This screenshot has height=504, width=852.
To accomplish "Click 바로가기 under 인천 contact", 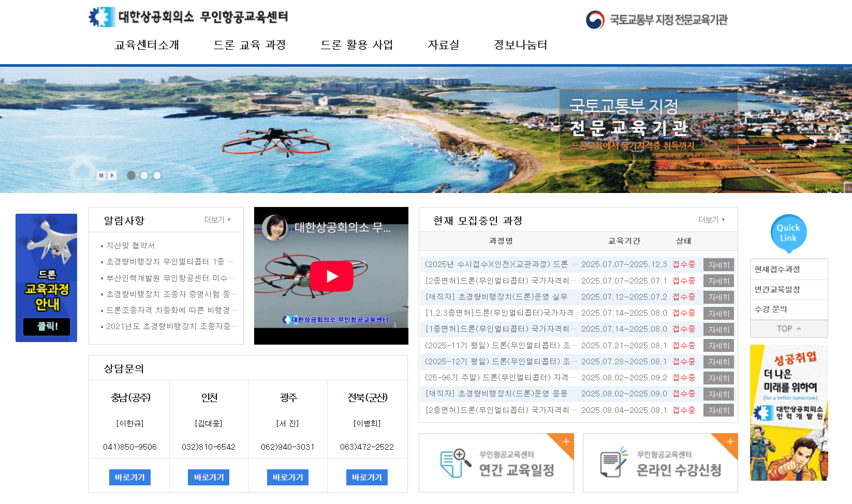I will click(209, 477).
